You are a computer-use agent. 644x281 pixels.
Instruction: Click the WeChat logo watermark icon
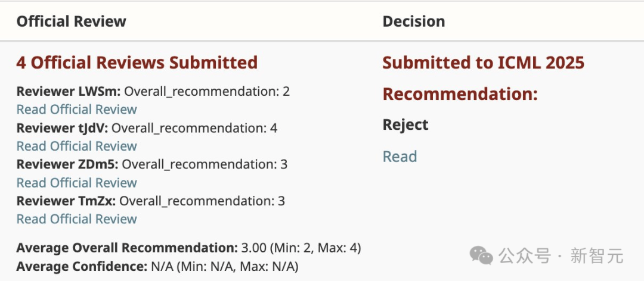[x=481, y=256]
